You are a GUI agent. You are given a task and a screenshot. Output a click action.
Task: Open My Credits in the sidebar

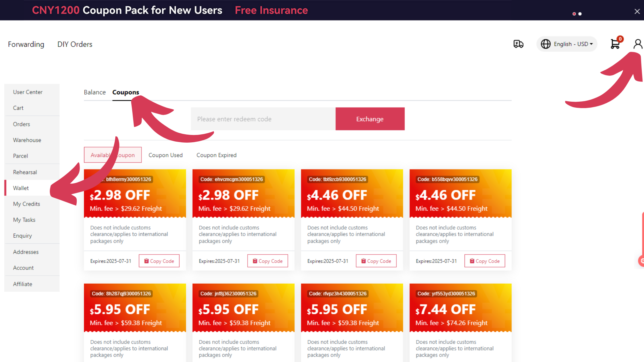coord(27,204)
